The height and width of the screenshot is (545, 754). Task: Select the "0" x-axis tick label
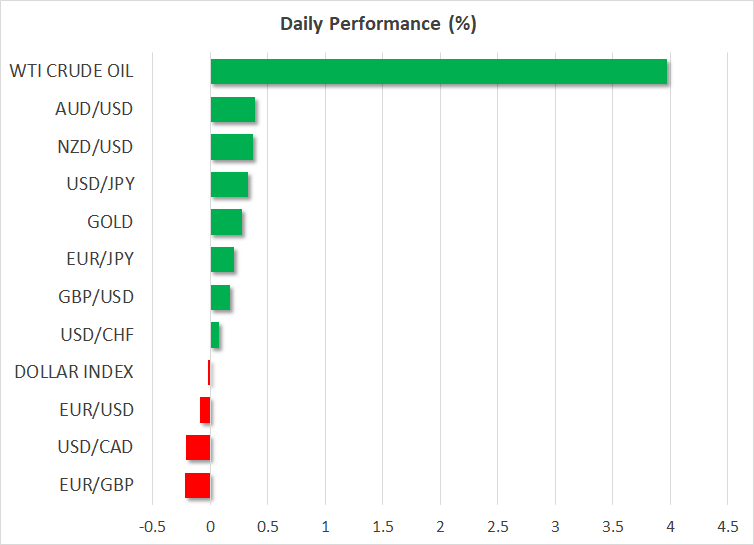(x=210, y=525)
